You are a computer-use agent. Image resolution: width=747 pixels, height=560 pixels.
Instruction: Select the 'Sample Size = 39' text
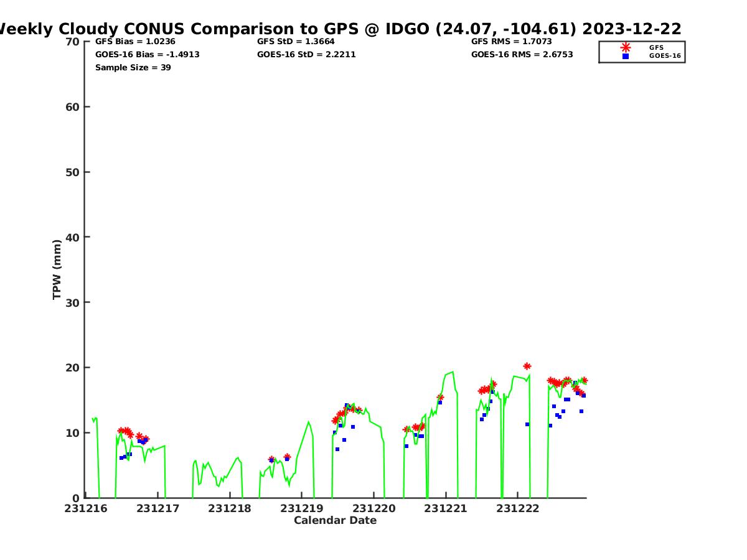pyautogui.click(x=133, y=68)
